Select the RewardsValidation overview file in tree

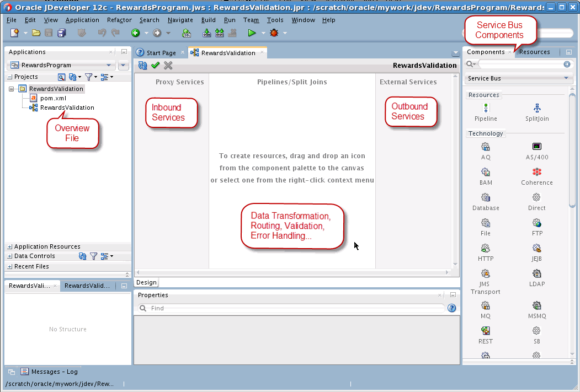coord(67,108)
